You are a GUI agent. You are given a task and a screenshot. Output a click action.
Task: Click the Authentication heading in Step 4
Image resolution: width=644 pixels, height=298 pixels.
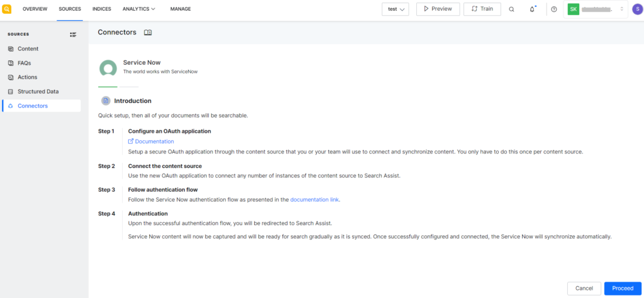tap(148, 214)
